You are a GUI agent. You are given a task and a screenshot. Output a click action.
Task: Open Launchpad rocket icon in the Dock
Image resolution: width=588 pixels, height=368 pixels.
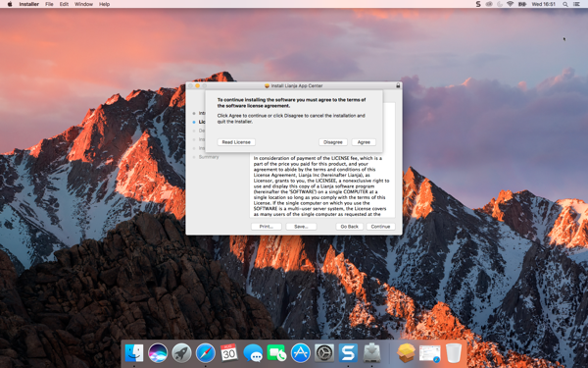coord(181,353)
